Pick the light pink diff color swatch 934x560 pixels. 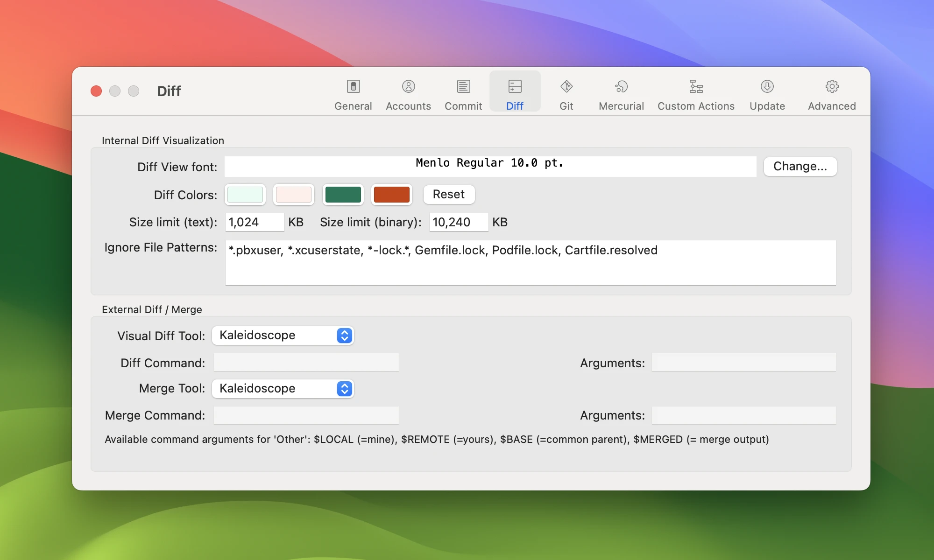click(293, 195)
